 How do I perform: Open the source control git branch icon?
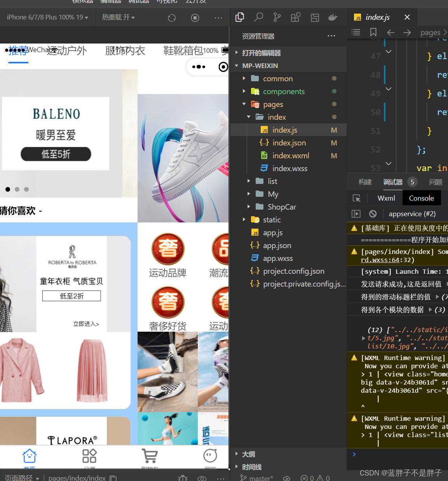277,17
